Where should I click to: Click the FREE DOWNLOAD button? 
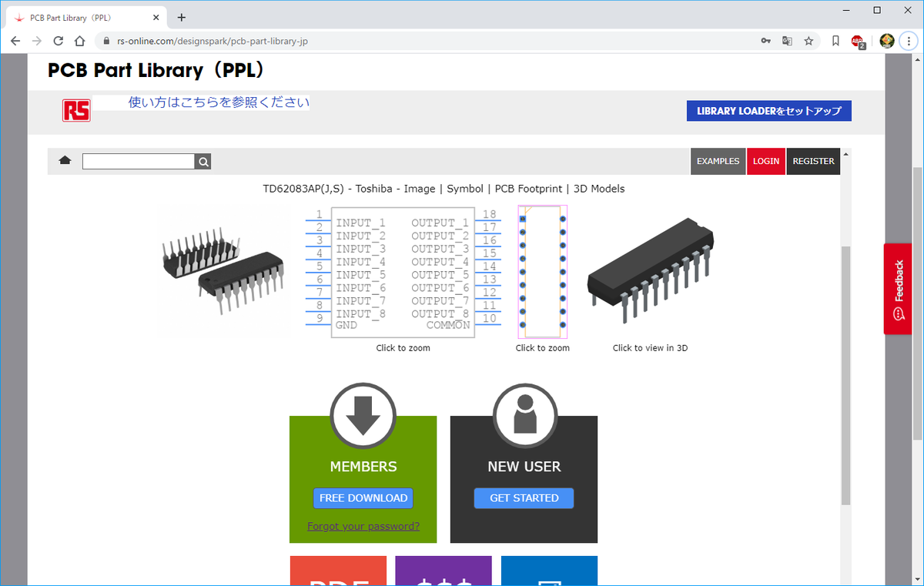pos(363,498)
